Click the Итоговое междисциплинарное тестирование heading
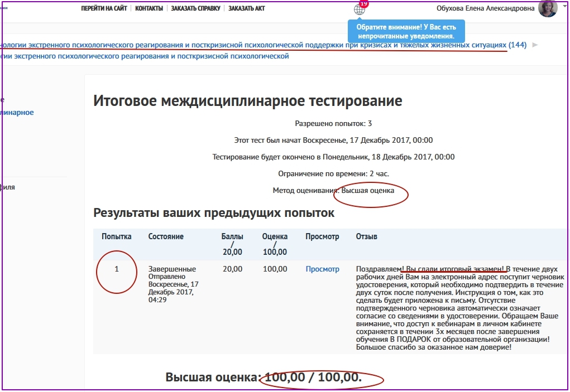Image resolution: width=570 pixels, height=392 pixels. [247, 101]
